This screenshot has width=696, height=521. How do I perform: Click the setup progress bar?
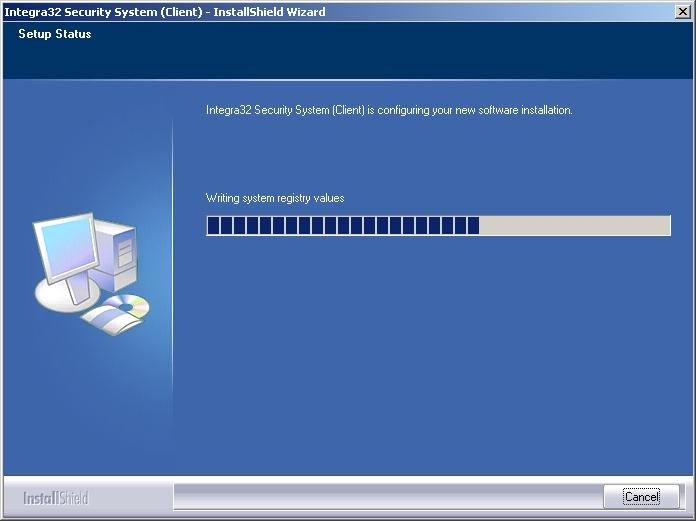(x=439, y=225)
